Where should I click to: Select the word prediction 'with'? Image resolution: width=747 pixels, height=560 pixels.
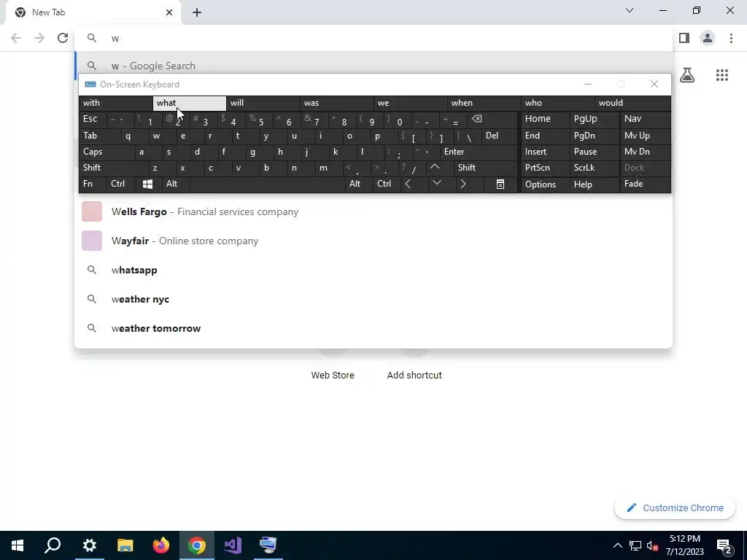pos(115,103)
